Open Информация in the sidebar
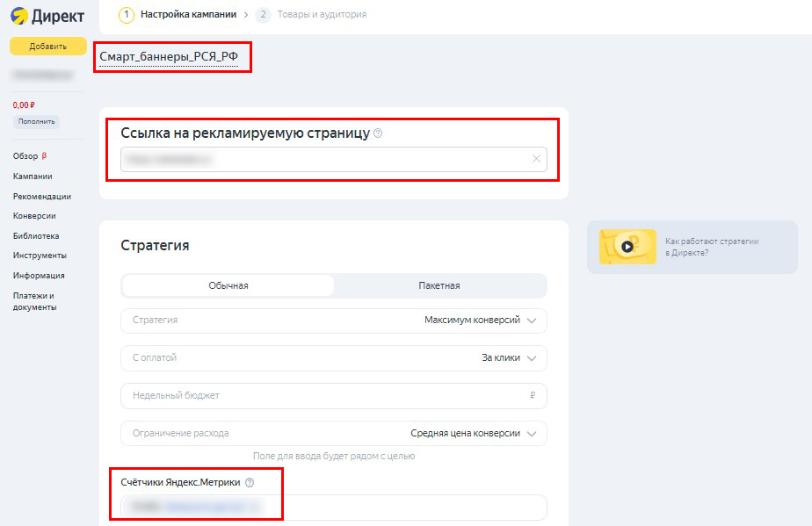Image resolution: width=812 pixels, height=526 pixels. [39, 276]
